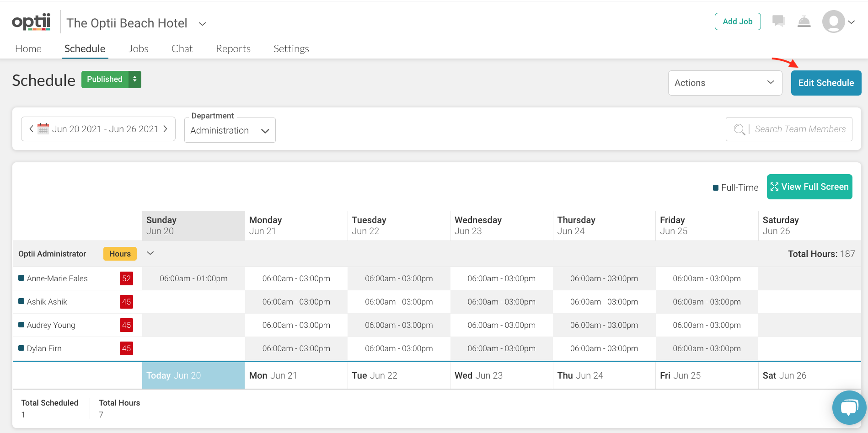The width and height of the screenshot is (868, 433).
Task: Go to the previous week arrow
Action: point(31,129)
